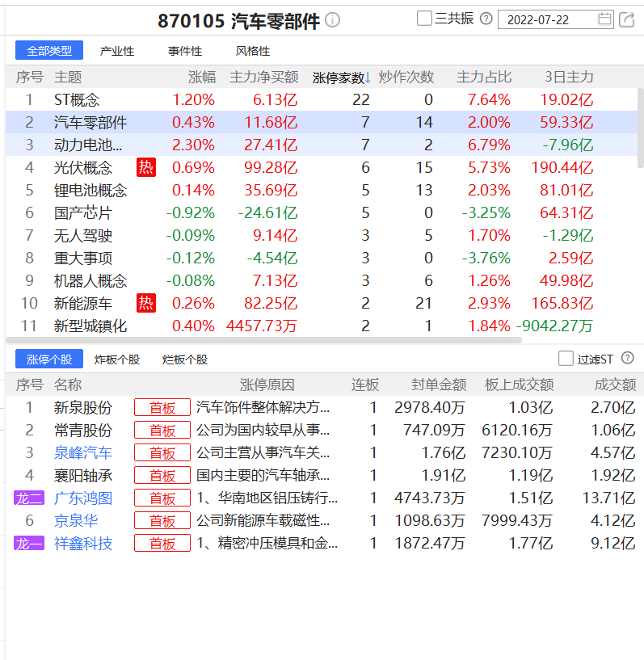Image resolution: width=644 pixels, height=660 pixels.
Task: Click 首板 tag for 泉峰汽车
Action: (162, 453)
